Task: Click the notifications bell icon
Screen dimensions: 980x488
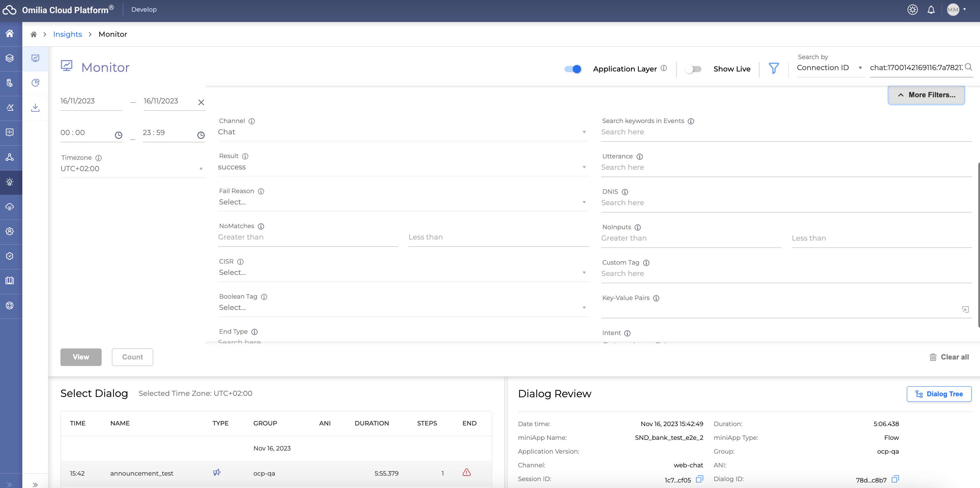Action: [x=931, y=10]
